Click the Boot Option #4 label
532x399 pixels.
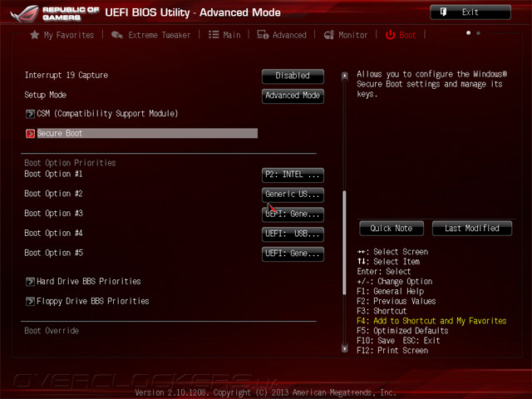[53, 233]
